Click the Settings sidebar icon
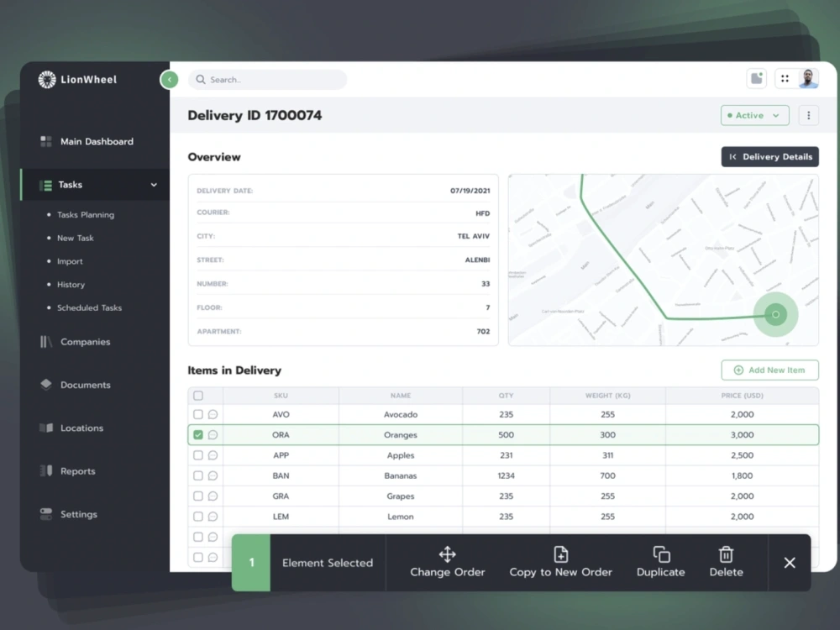The width and height of the screenshot is (840, 630). 46,514
